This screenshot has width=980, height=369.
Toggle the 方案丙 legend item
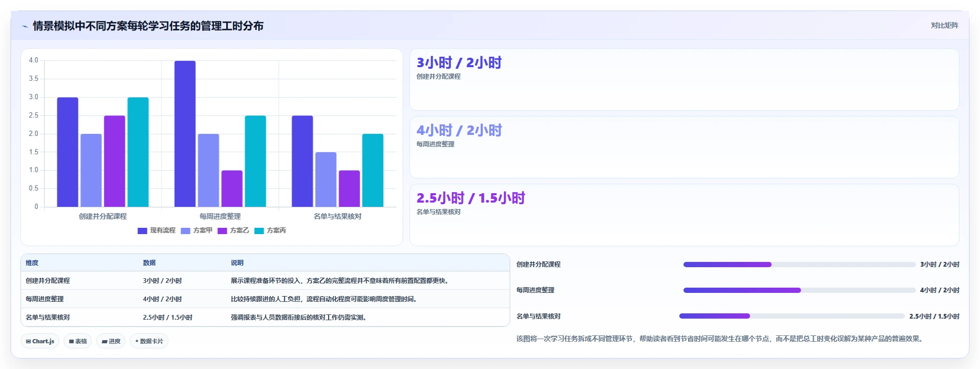[270, 230]
